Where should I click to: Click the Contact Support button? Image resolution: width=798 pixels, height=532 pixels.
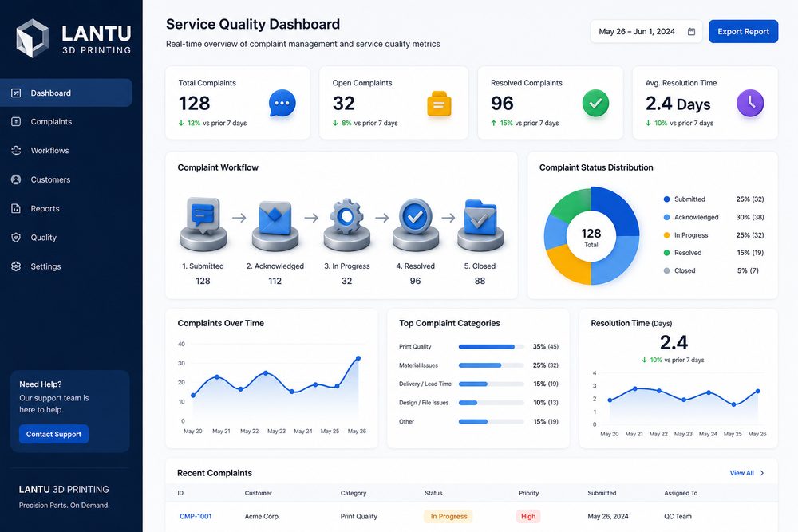pyautogui.click(x=54, y=435)
